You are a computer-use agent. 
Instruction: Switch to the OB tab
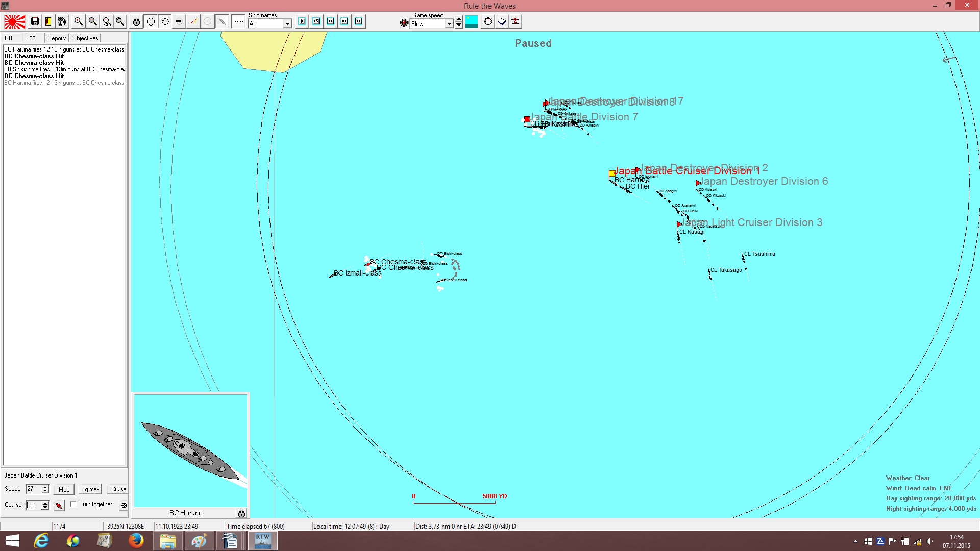pyautogui.click(x=9, y=38)
